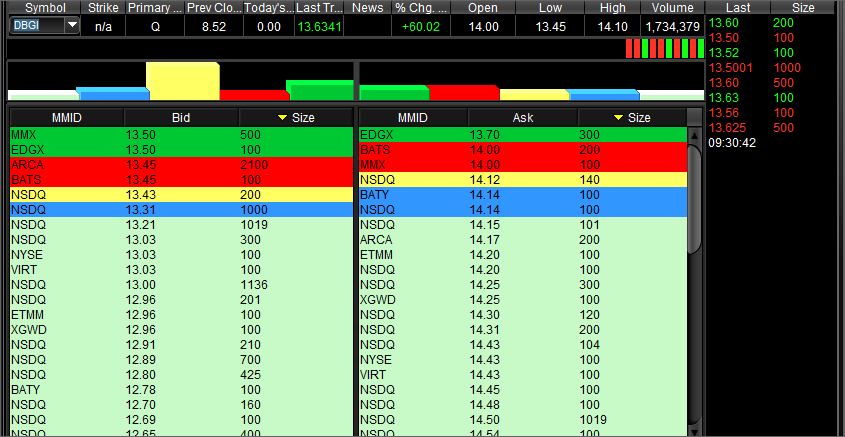Click the High column header

coord(612,8)
